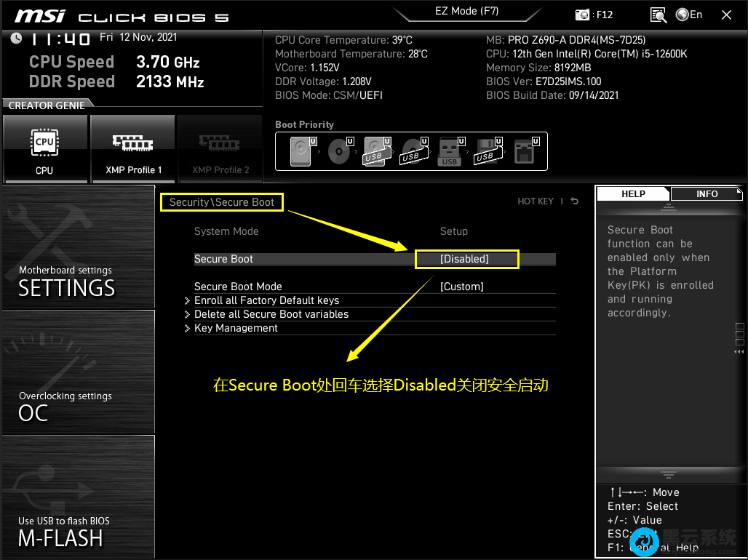Screen dimensions: 748x560
Task: Open the Secure Boot [Disabled] value
Action: [466, 259]
